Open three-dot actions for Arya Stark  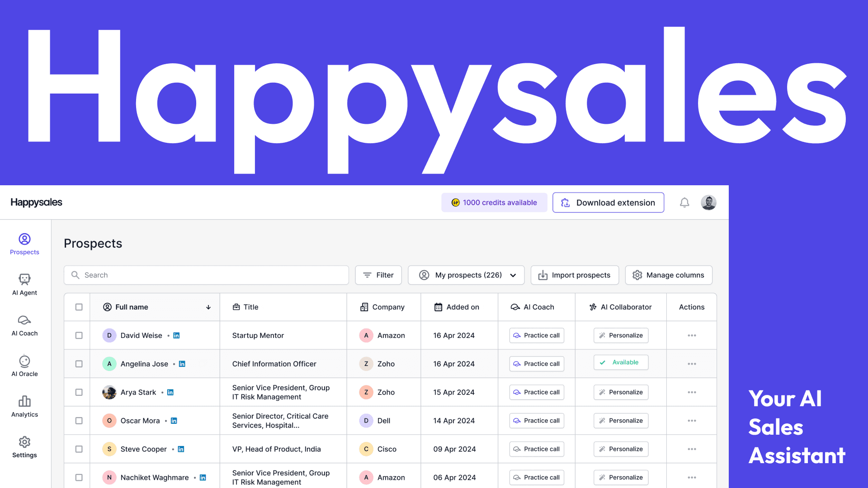point(692,392)
